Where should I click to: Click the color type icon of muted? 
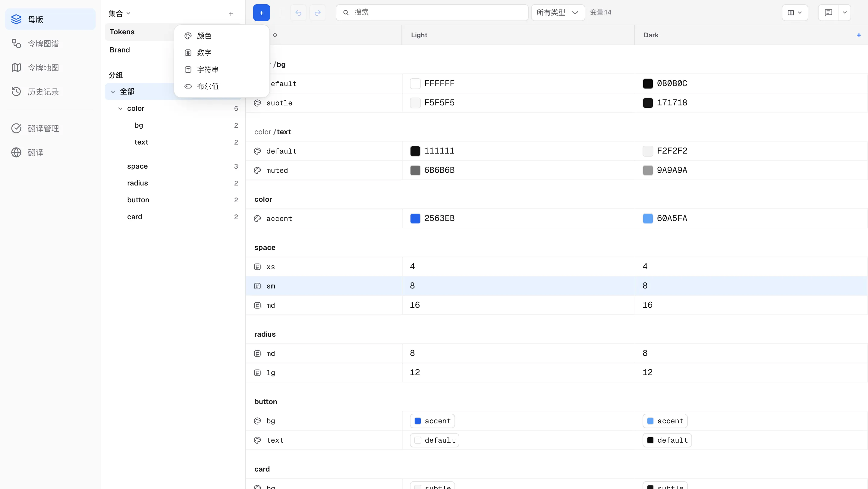click(x=257, y=170)
